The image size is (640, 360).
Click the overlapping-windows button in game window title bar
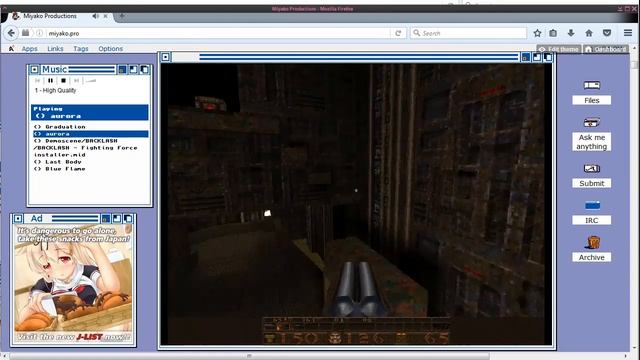pos(548,57)
